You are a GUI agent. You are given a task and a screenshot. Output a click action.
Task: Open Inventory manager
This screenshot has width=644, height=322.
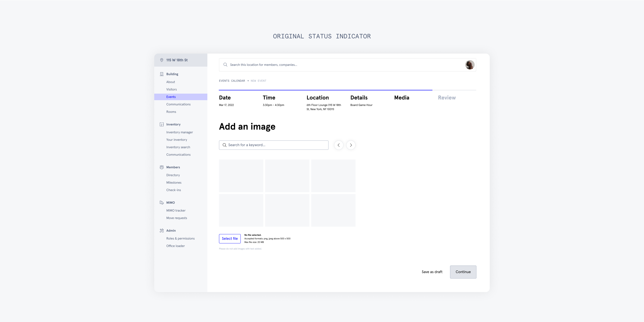pyautogui.click(x=179, y=132)
